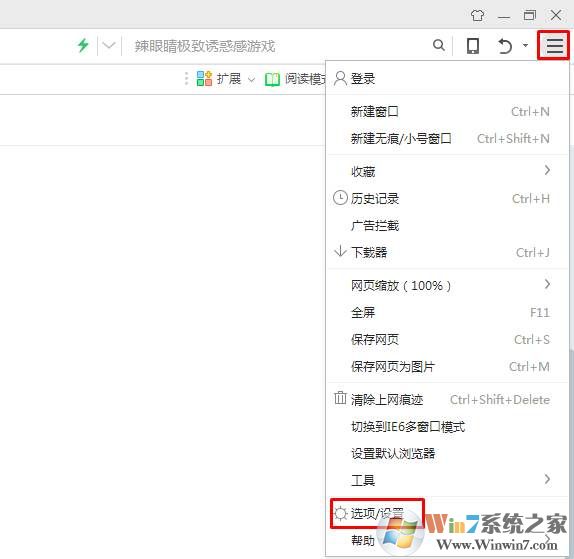Select 切换到IE6多窗口模式 menu item
The image size is (574, 559).
(447, 426)
